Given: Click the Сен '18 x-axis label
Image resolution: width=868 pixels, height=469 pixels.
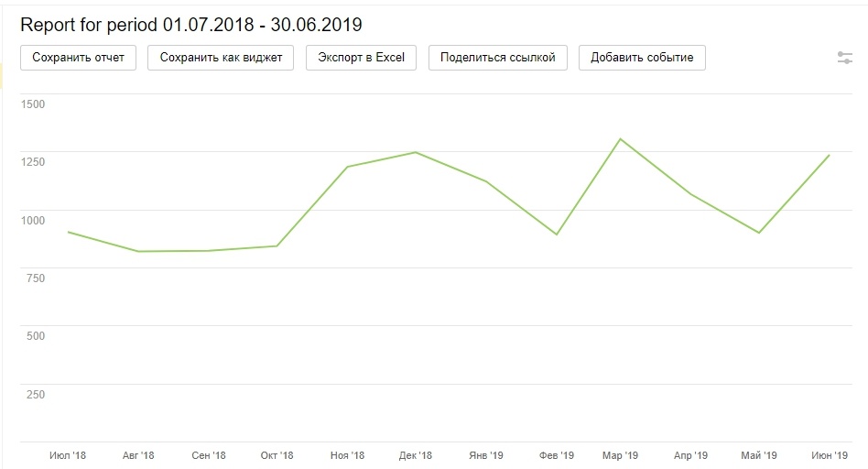Looking at the screenshot, I should point(208,455).
